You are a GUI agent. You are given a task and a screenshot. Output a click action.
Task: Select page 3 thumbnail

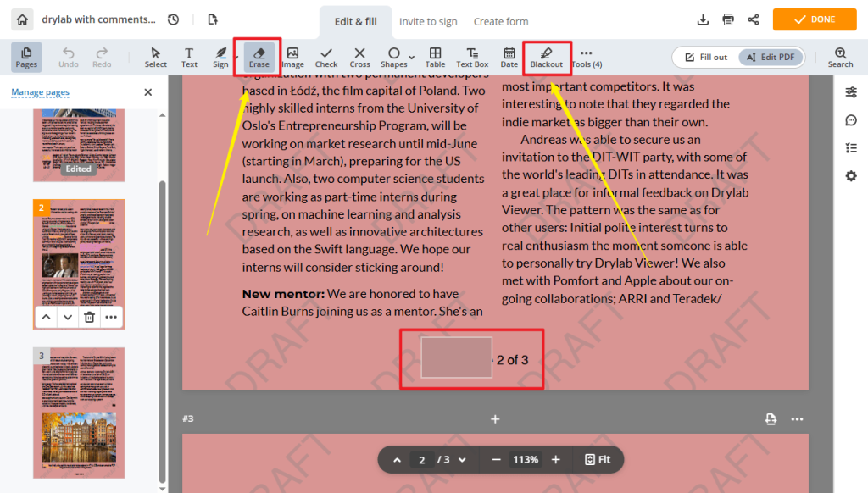pos(79,413)
